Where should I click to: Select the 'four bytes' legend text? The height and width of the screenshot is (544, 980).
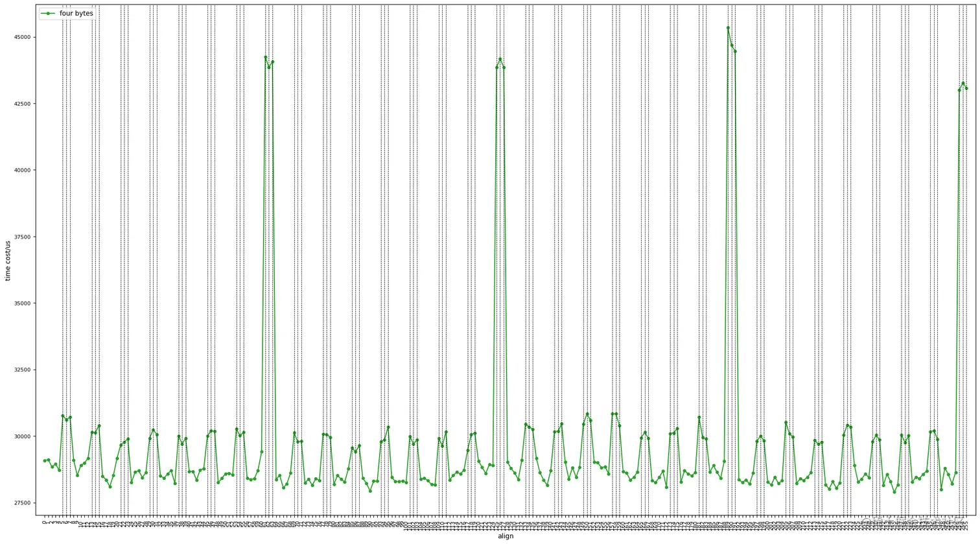click(x=76, y=13)
